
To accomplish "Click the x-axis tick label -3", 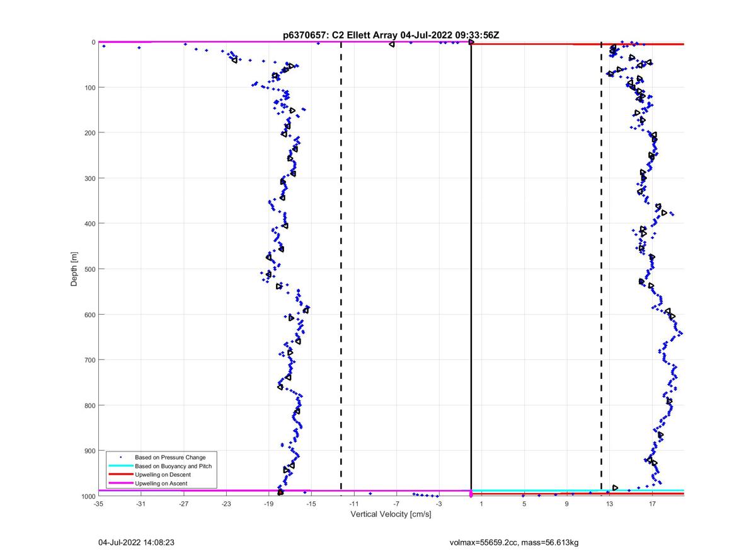I will (439, 504).
